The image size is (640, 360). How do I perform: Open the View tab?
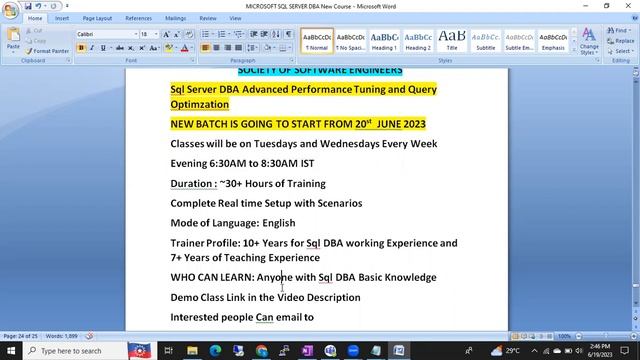235,18
